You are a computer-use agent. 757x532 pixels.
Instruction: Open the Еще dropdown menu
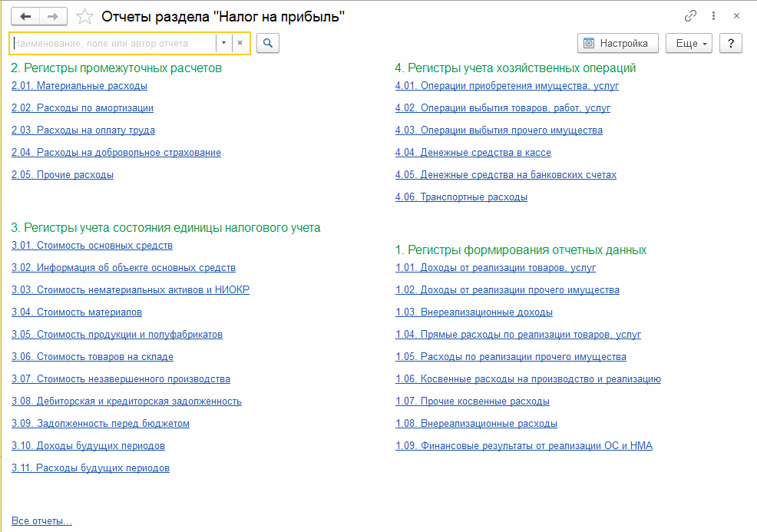[689, 44]
